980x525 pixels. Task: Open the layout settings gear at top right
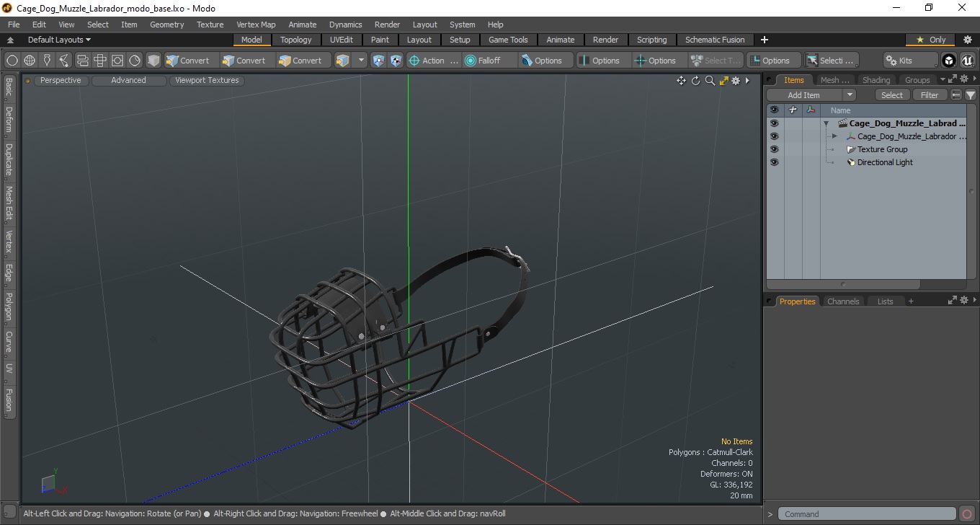[968, 40]
